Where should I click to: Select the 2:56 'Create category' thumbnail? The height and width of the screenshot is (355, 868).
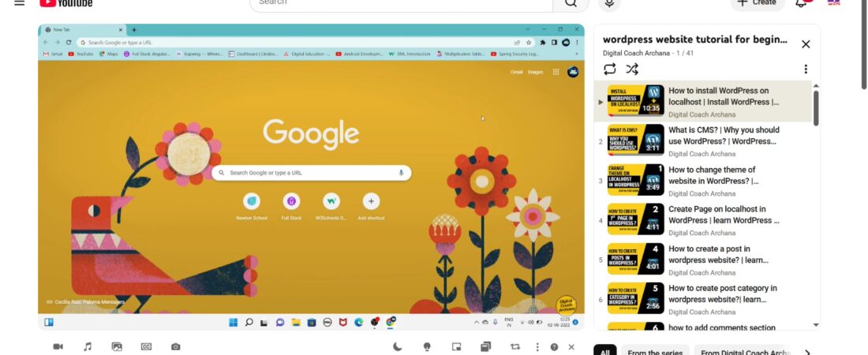pyautogui.click(x=635, y=298)
